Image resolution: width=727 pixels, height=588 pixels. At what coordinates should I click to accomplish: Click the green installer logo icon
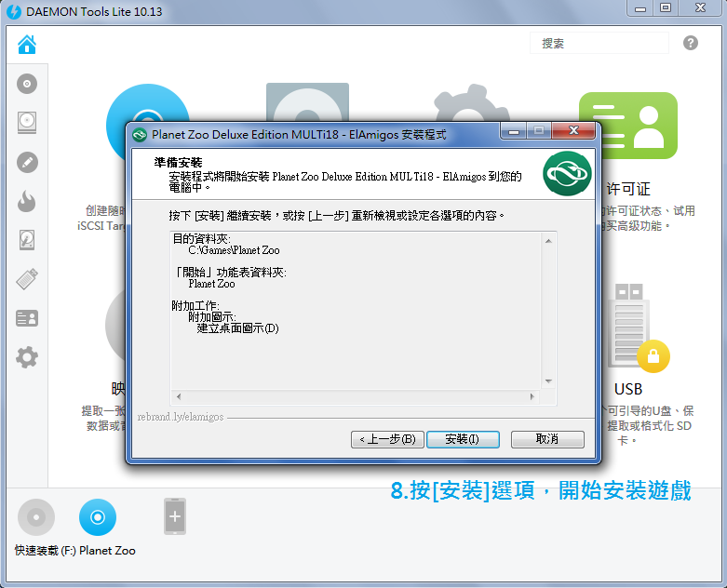(x=567, y=174)
